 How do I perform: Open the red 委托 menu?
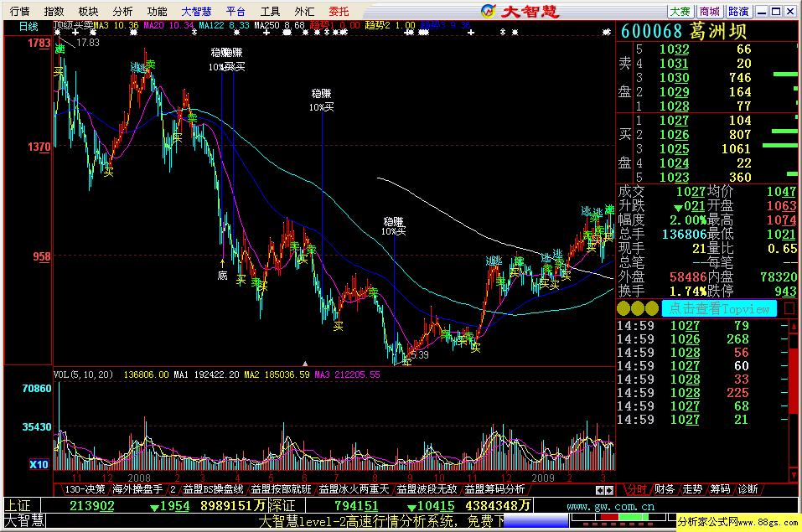(339, 11)
